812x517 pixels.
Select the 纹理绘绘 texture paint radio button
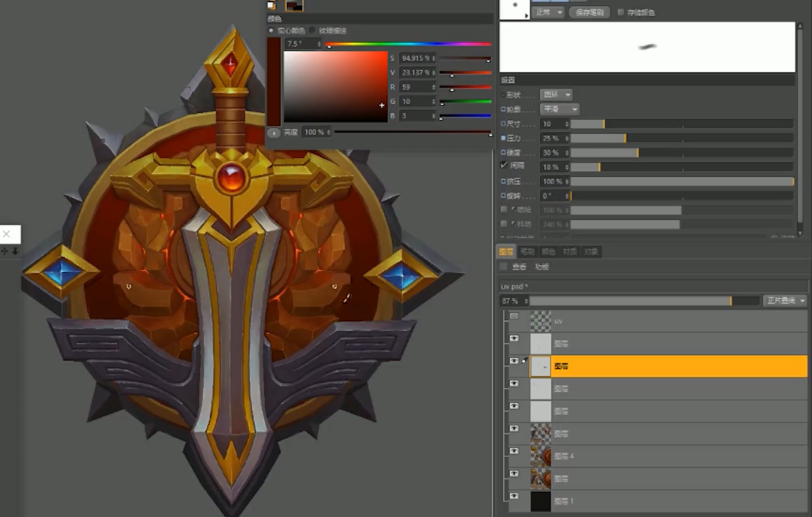312,30
